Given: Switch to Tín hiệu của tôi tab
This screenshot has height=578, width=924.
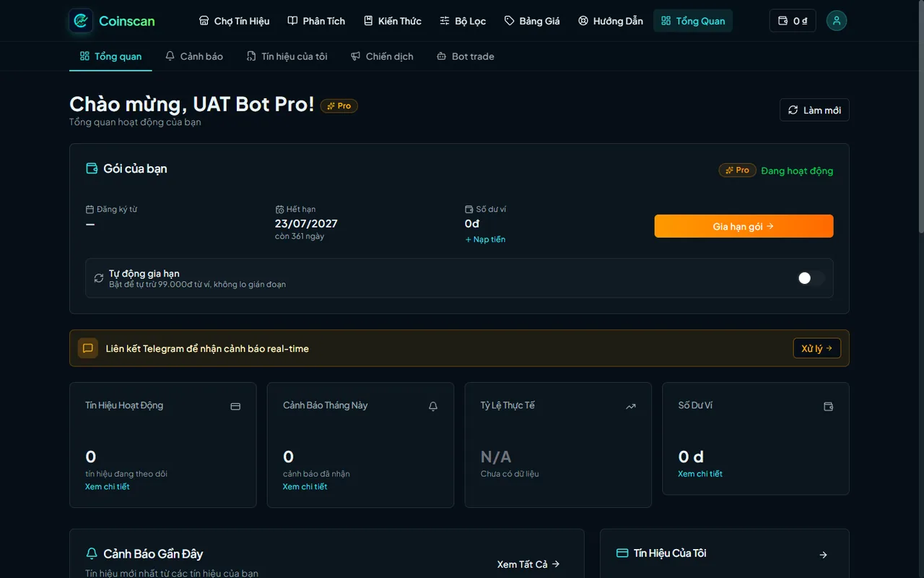Looking at the screenshot, I should click(x=287, y=56).
